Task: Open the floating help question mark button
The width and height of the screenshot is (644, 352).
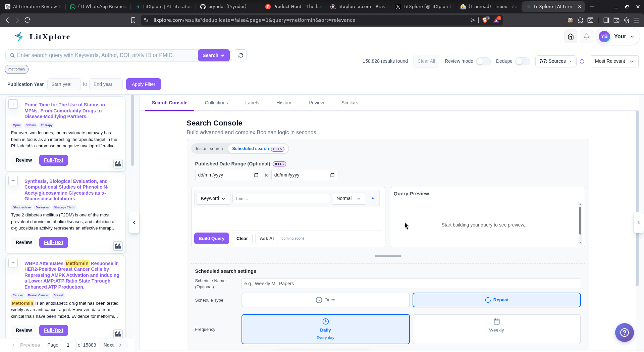Action: [624, 333]
